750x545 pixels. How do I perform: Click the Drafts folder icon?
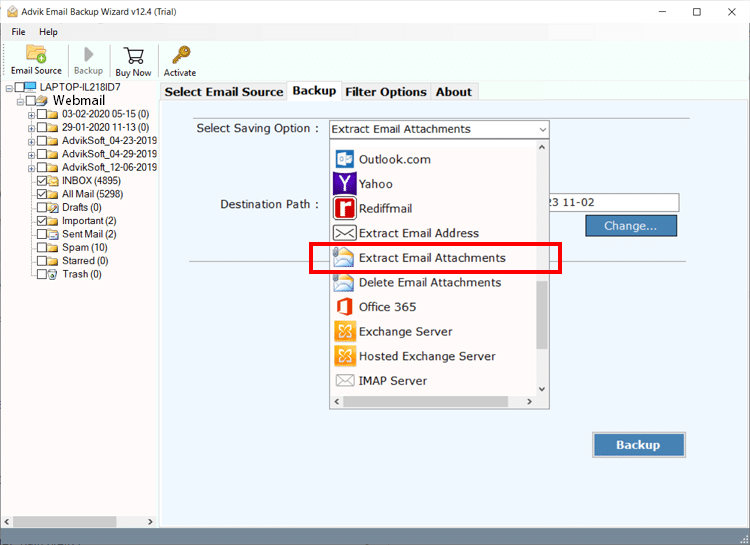(x=53, y=208)
